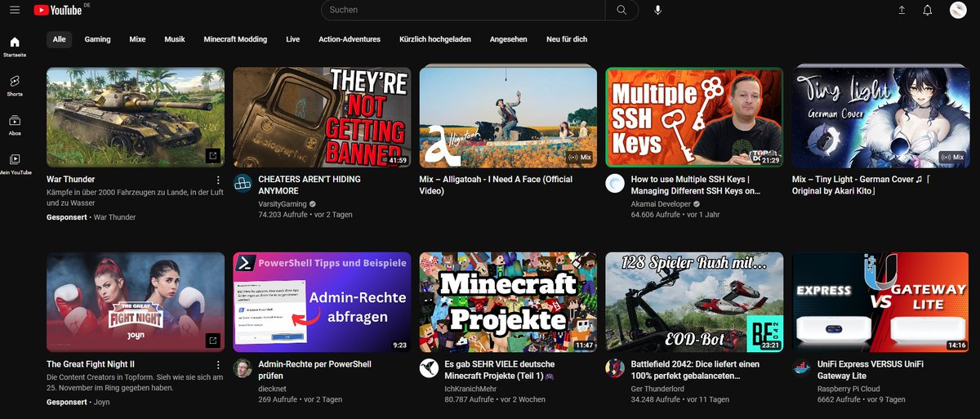The image size is (980, 419).
Task: Select the Alle filter chip
Action: tap(60, 39)
